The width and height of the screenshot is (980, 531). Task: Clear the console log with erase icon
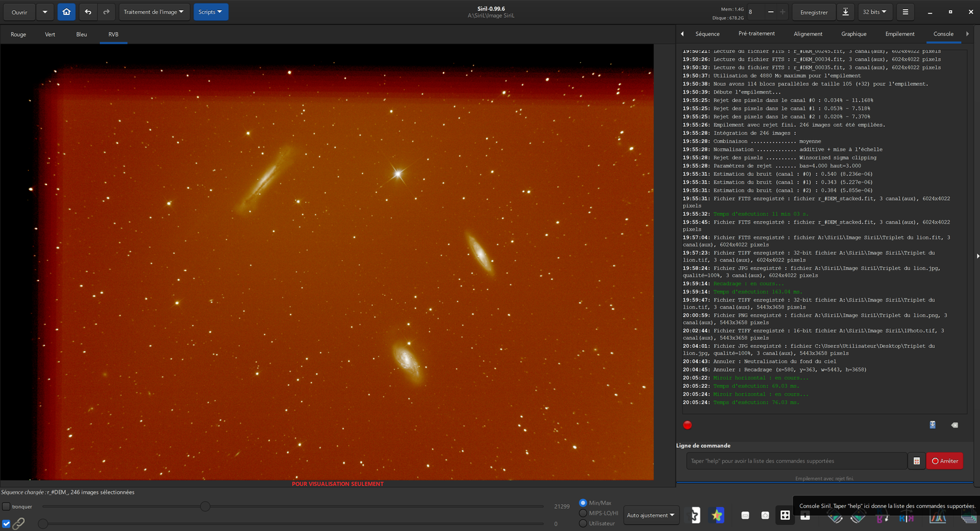(x=954, y=425)
